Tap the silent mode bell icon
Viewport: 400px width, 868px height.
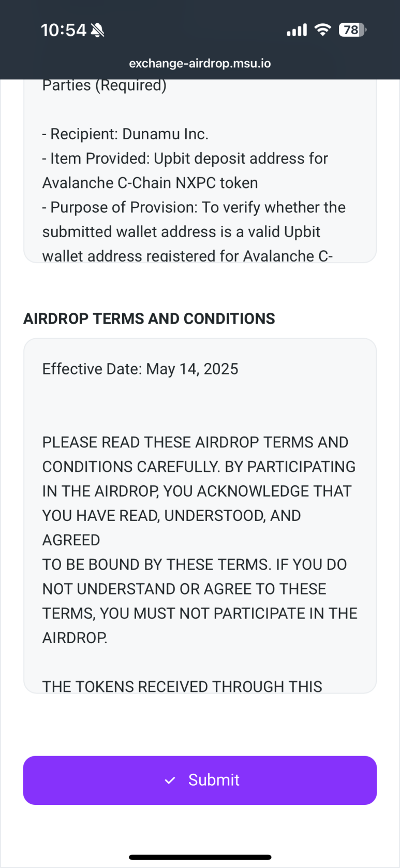(x=97, y=30)
